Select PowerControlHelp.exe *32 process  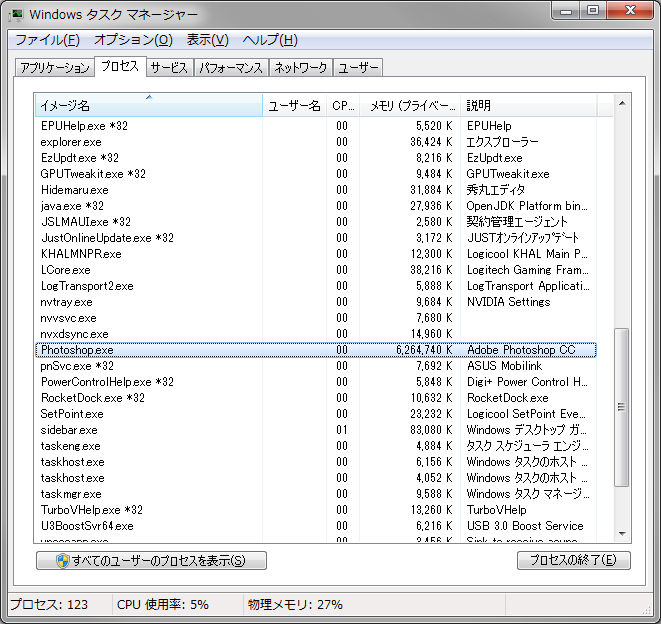[x=316, y=382]
